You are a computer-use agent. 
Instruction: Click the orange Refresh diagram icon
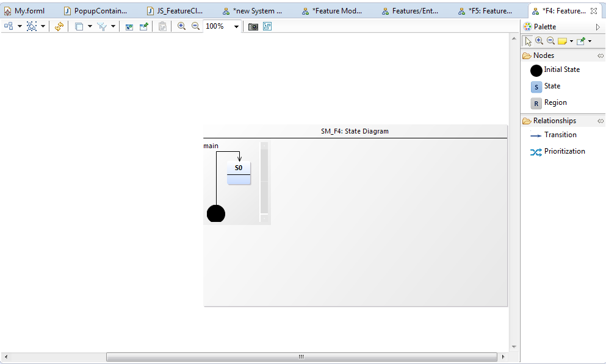tap(59, 26)
